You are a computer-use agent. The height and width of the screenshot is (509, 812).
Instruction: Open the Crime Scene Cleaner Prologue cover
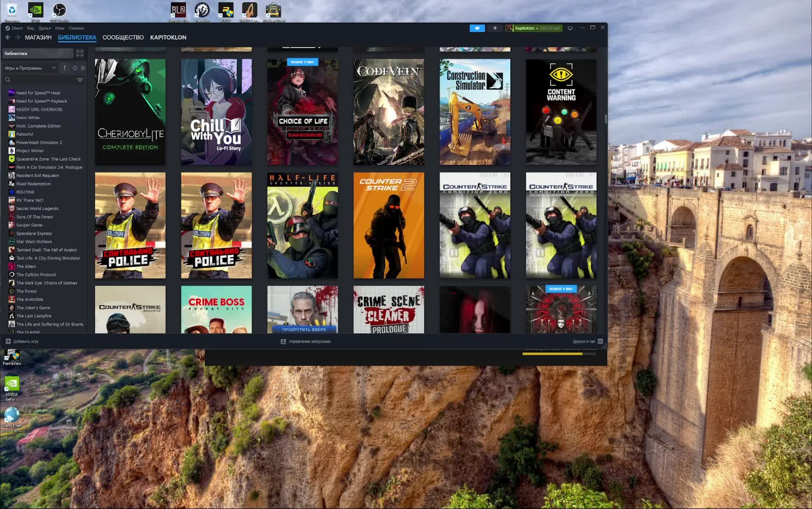(389, 310)
